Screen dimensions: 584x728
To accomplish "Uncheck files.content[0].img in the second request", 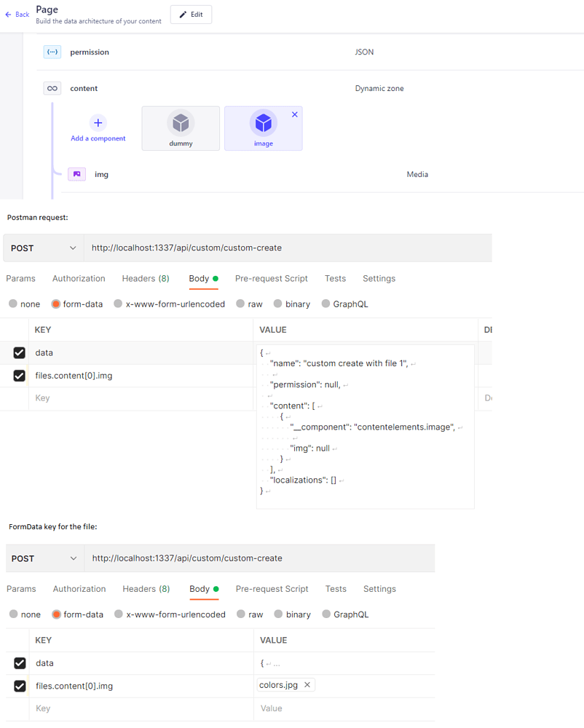I will click(19, 686).
